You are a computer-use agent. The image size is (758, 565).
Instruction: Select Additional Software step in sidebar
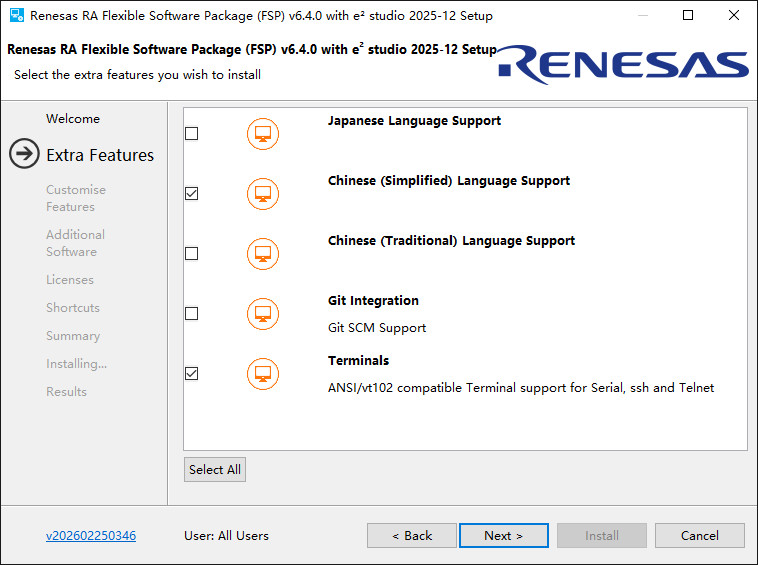coord(75,243)
